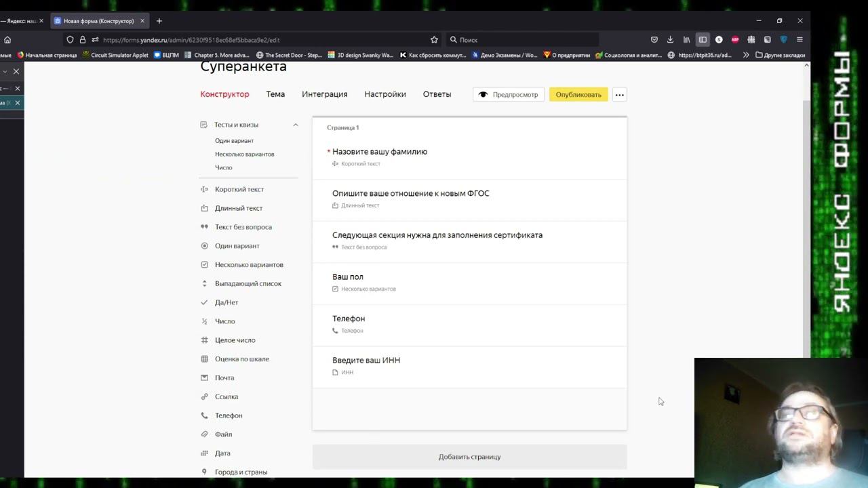The height and width of the screenshot is (488, 868).
Task: Open the Конструктор tab
Action: click(224, 94)
